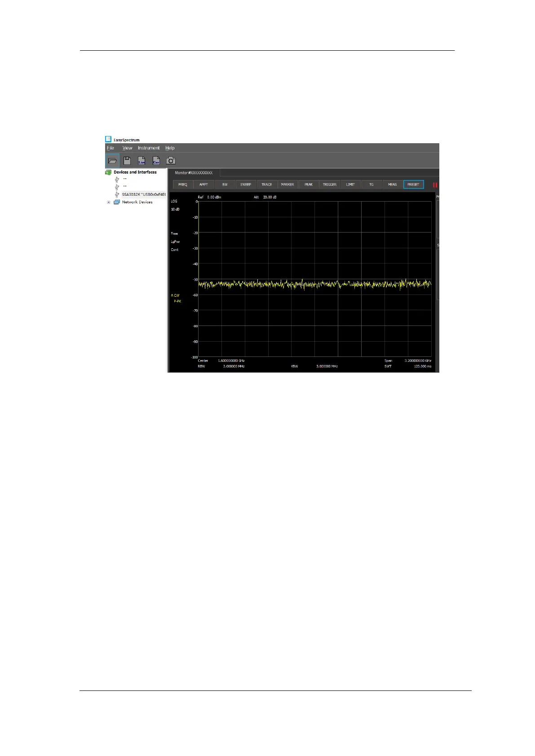The height and width of the screenshot is (756, 535).
Task: Open the correction file (Cor) icon
Action: pyautogui.click(x=156, y=160)
